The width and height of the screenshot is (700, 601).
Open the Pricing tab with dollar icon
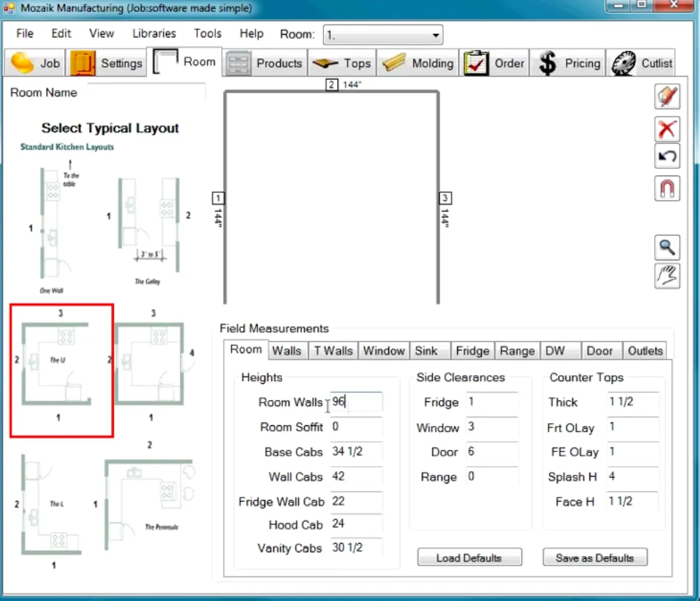pos(568,64)
